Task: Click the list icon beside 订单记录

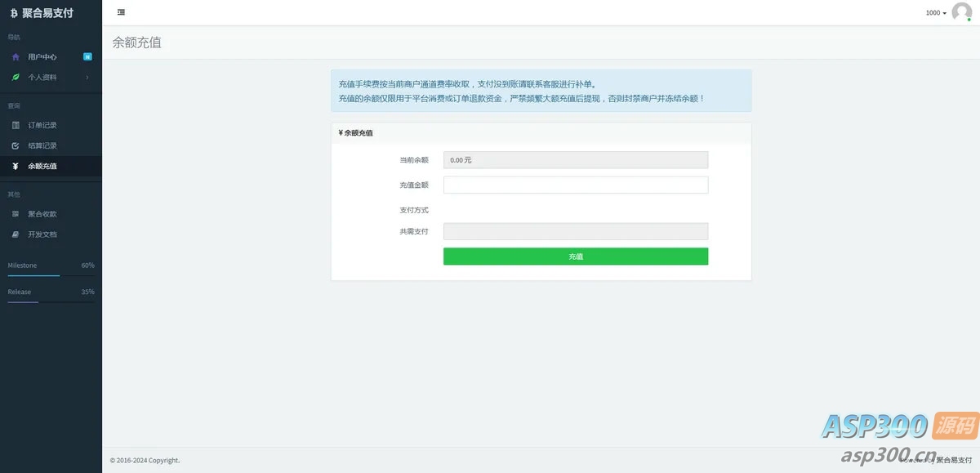Action: pos(16,125)
